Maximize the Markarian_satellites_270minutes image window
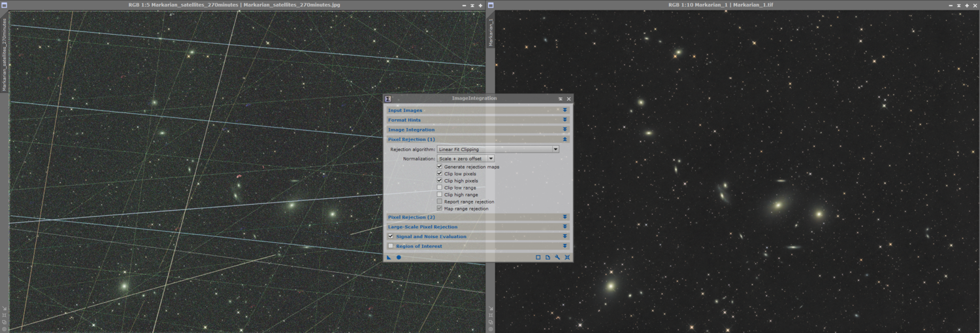The image size is (980, 333). pyautogui.click(x=481, y=5)
